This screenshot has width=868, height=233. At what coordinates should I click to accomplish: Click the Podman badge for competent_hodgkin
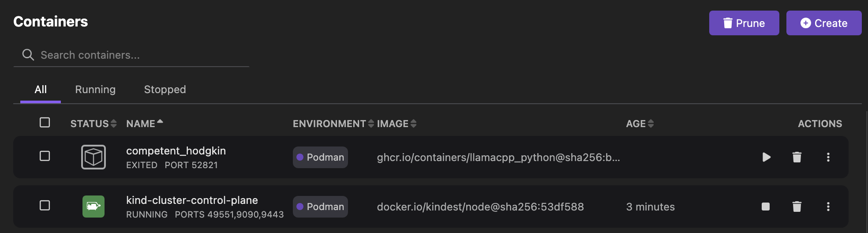pos(320,157)
